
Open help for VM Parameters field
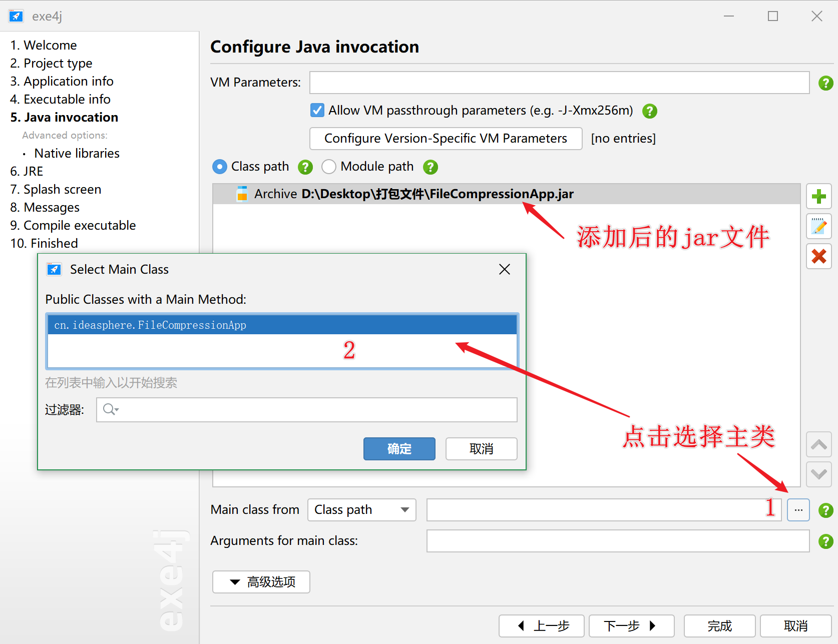[825, 83]
